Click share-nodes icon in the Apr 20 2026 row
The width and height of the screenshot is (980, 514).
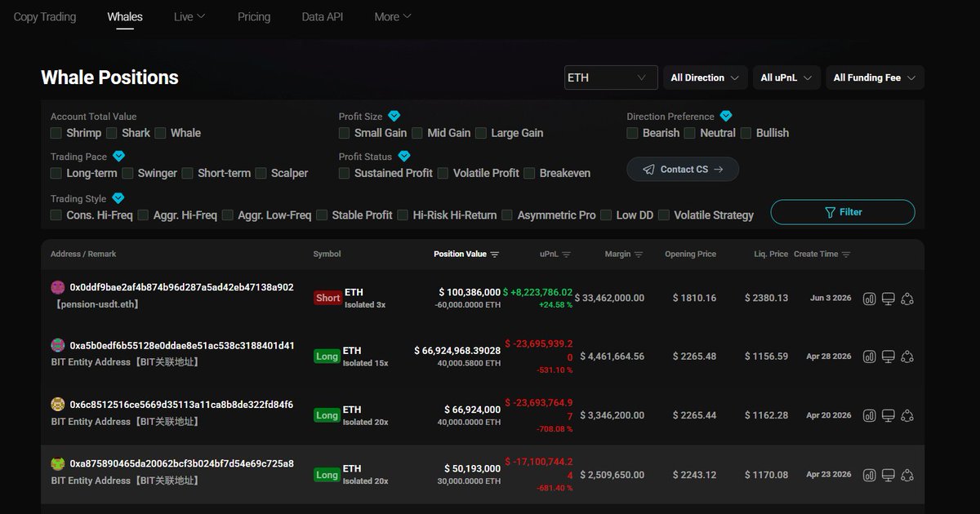[906, 415]
